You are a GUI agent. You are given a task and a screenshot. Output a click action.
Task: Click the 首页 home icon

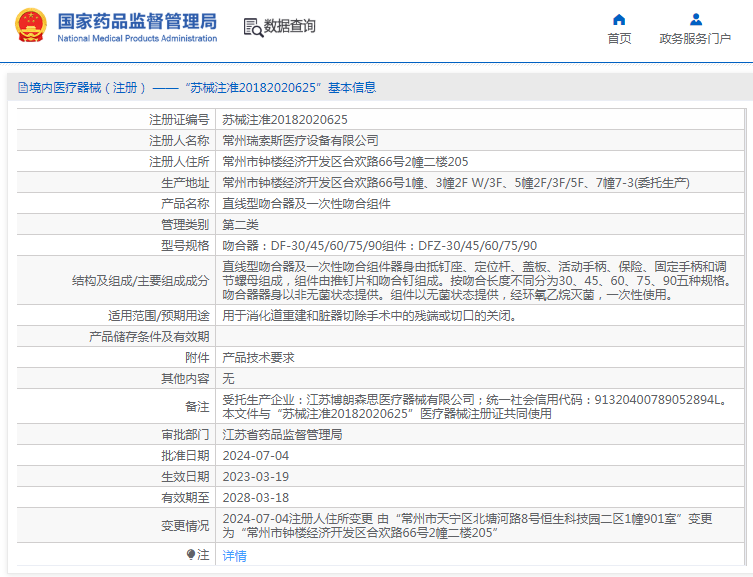tap(619, 20)
